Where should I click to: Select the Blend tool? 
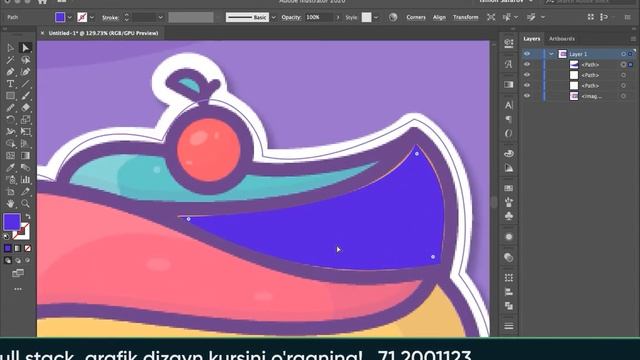pos(25,167)
